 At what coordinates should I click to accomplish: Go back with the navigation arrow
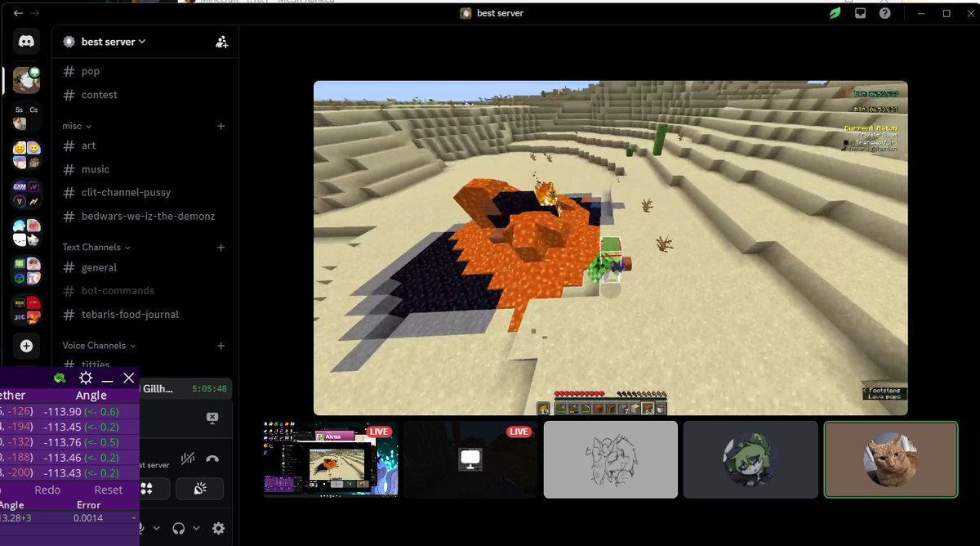tap(18, 13)
